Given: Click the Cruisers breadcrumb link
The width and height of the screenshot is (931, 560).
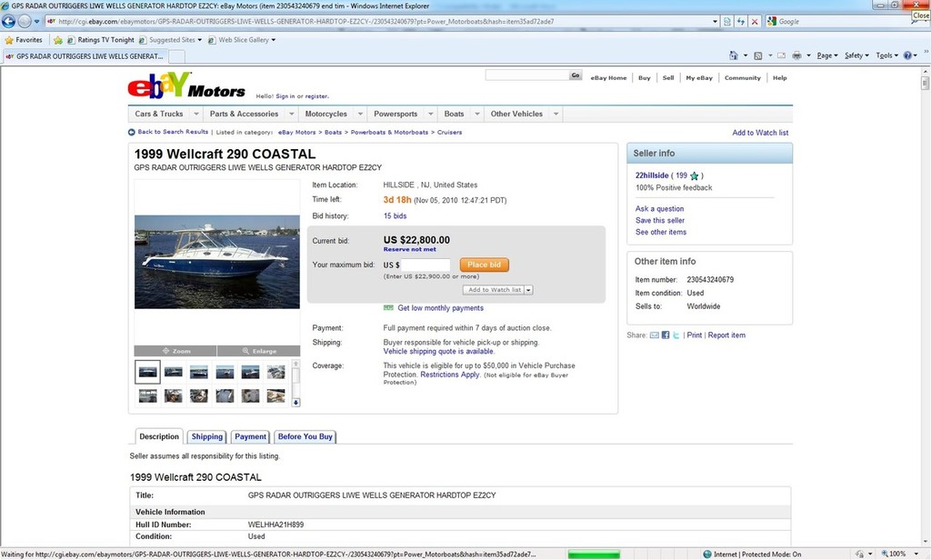Looking at the screenshot, I should point(449,133).
